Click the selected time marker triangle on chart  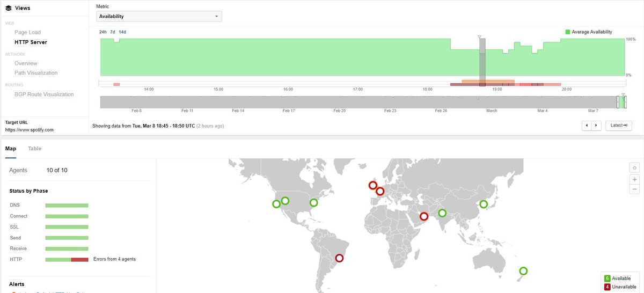[480, 37]
